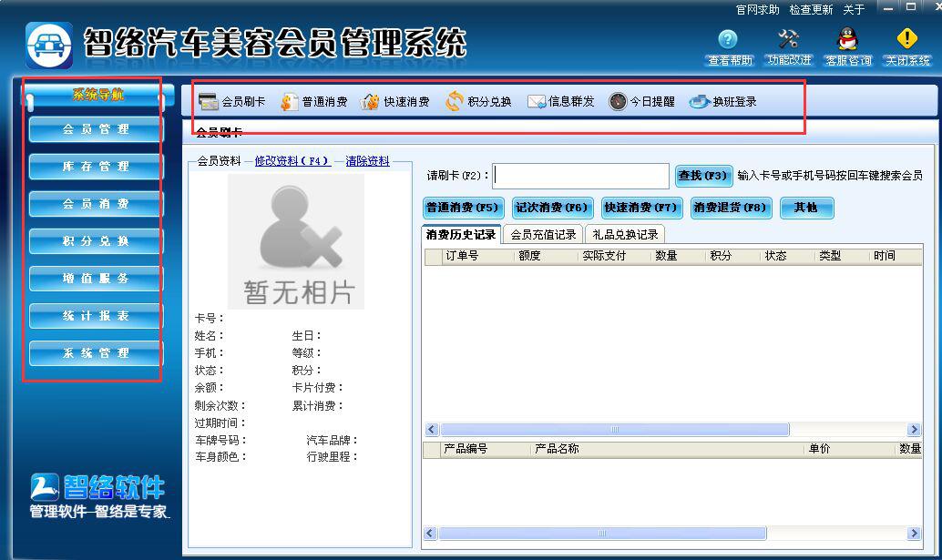942x560 pixels.
Task: Click the 消费退货(F8) button
Action: tap(732, 208)
